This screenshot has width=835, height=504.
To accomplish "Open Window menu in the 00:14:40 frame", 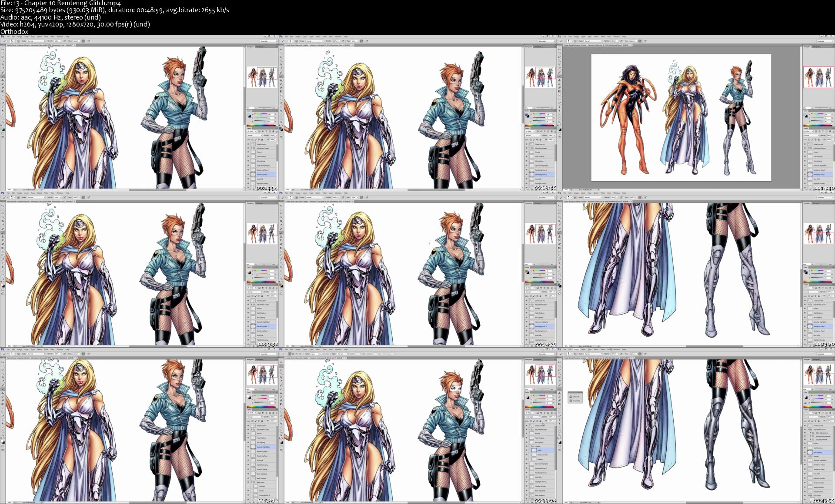I will [x=617, y=36].
